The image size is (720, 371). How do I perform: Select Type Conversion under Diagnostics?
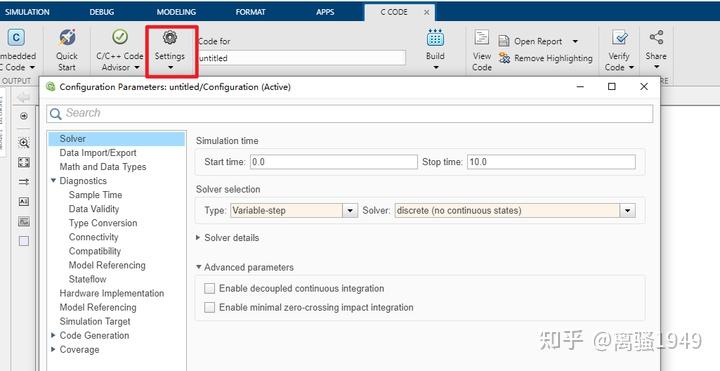(x=103, y=223)
